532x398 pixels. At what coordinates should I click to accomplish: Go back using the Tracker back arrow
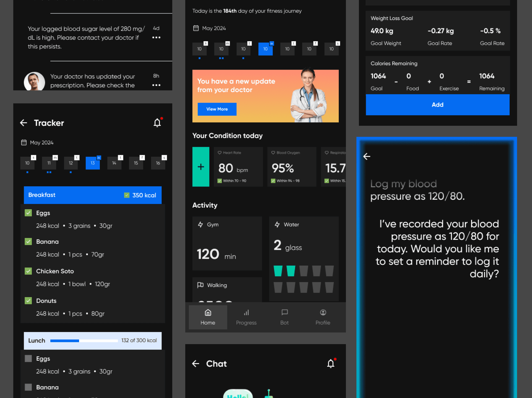(x=24, y=123)
